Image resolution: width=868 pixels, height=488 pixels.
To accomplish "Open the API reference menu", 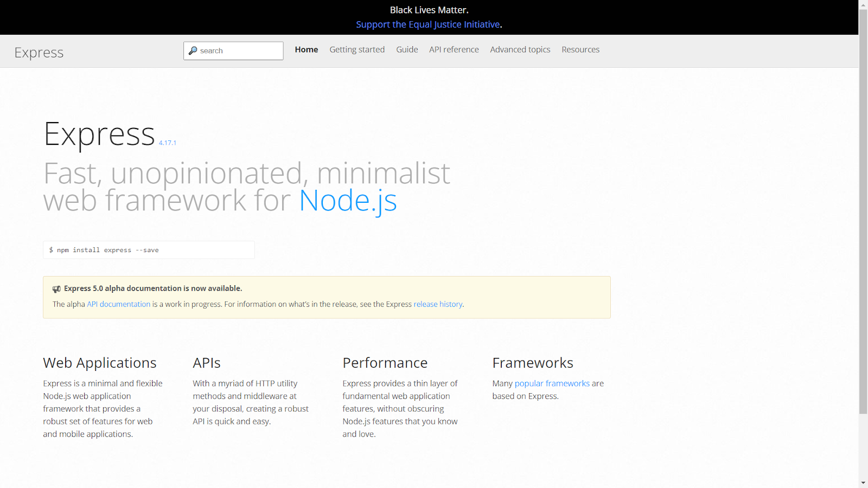I will pos(454,49).
